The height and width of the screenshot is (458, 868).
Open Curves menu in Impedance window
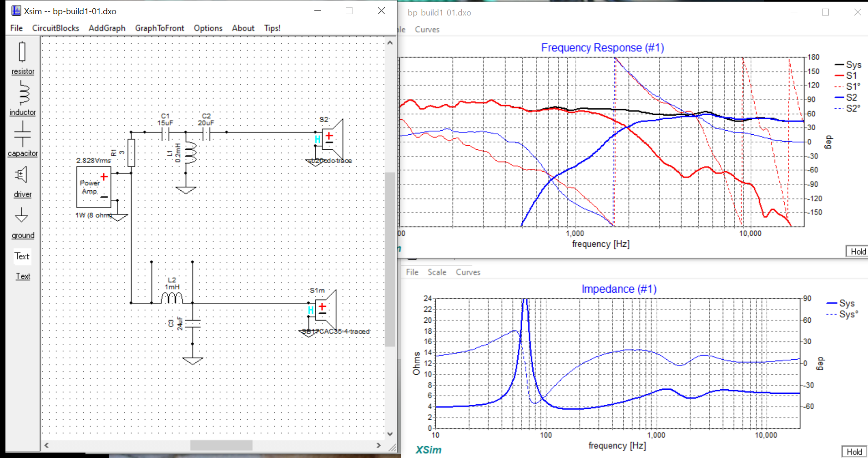point(468,272)
